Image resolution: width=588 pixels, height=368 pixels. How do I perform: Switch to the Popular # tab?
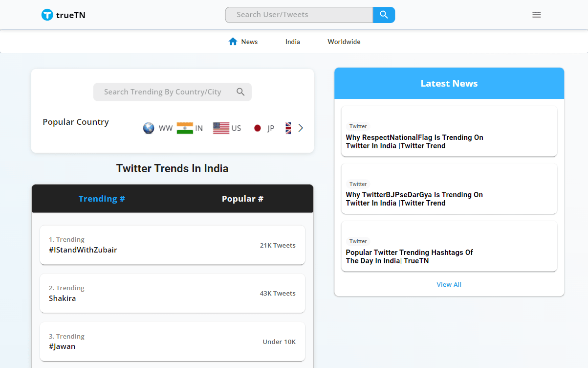[x=242, y=199]
